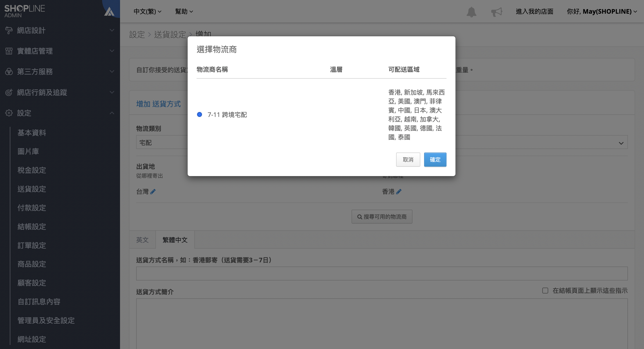Click the 確定 confirm button
Viewport: 644px width, 349px height.
[435, 160]
